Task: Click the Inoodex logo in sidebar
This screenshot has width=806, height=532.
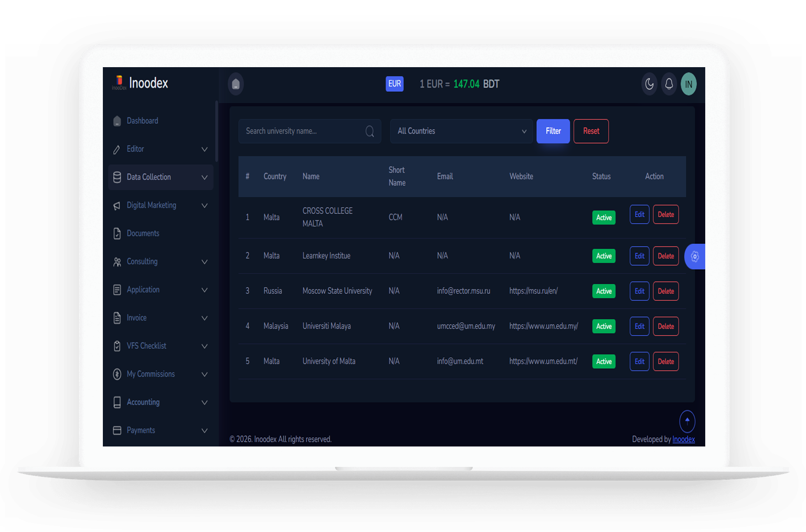Action: (140, 83)
